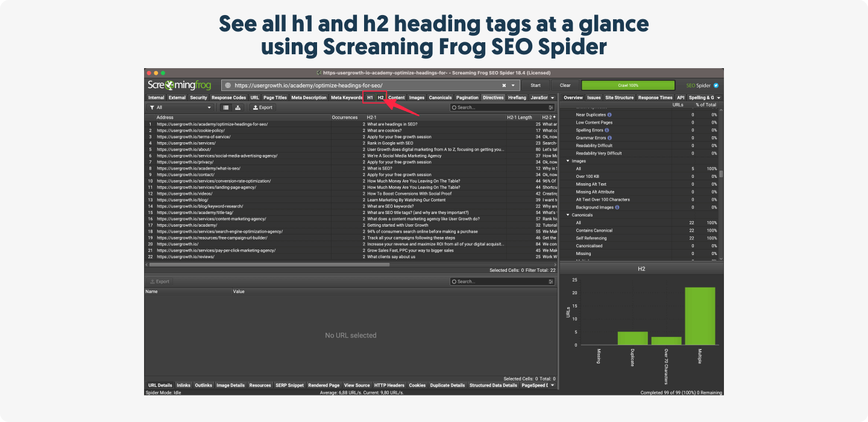Switch to the Response Codes tab

click(x=228, y=98)
